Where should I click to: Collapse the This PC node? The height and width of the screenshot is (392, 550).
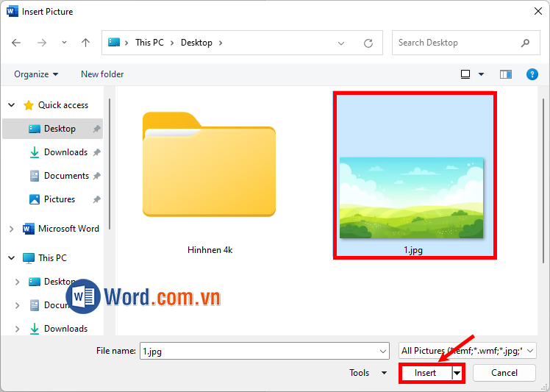click(12, 258)
